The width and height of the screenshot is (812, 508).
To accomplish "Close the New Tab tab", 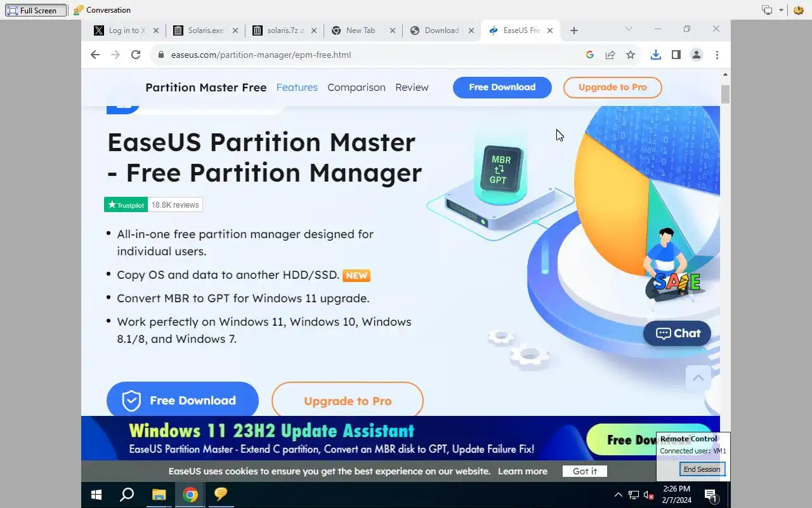I will pyautogui.click(x=392, y=30).
